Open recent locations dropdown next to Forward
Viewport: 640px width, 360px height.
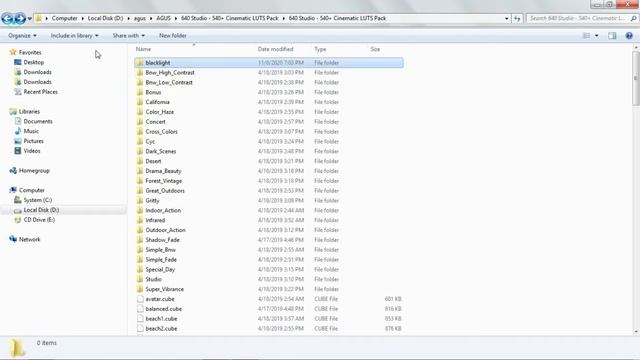click(x=29, y=19)
